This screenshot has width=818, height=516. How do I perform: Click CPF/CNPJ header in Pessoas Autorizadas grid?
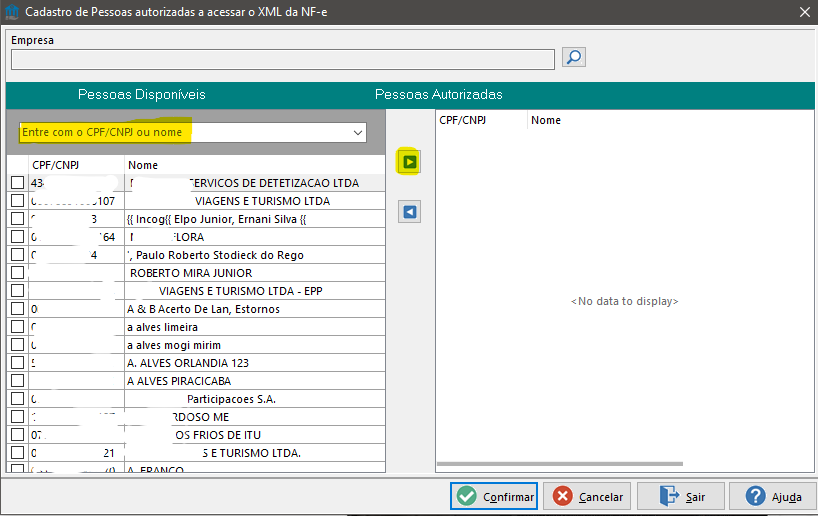click(482, 120)
